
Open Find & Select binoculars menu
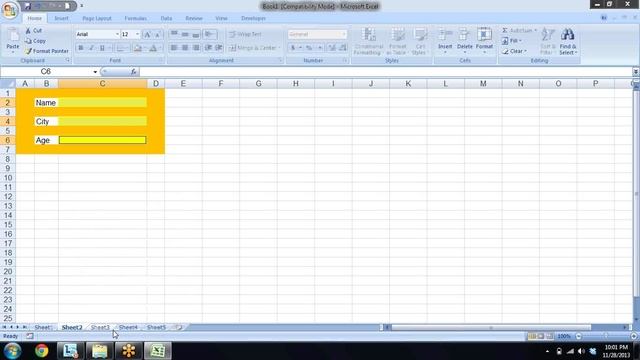click(x=568, y=41)
